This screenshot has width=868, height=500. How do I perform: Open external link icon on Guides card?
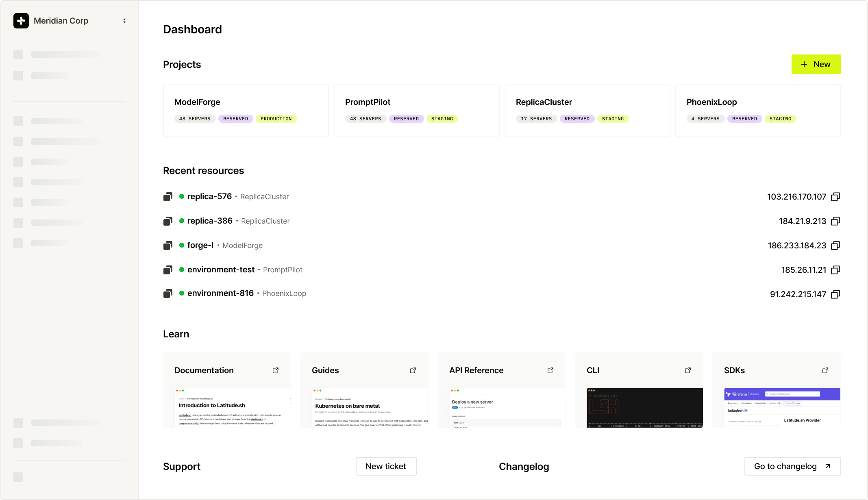click(x=413, y=370)
